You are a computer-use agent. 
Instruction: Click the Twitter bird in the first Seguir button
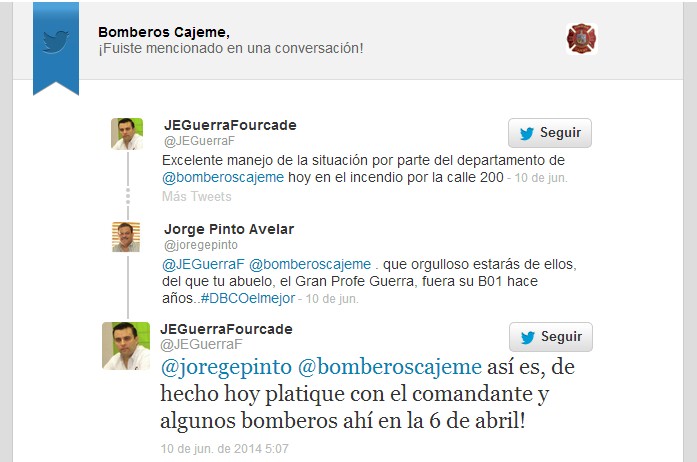pos(527,133)
